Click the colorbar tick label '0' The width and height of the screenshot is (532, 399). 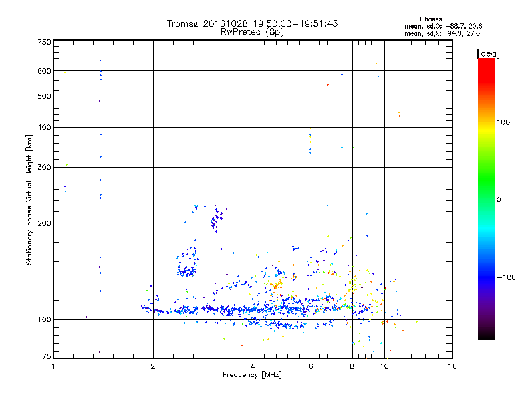(x=499, y=200)
